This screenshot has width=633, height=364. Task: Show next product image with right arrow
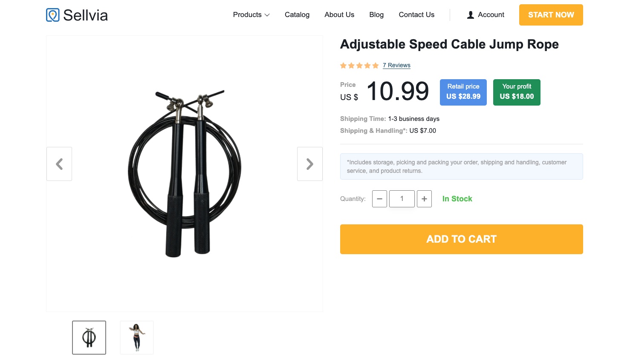310,164
